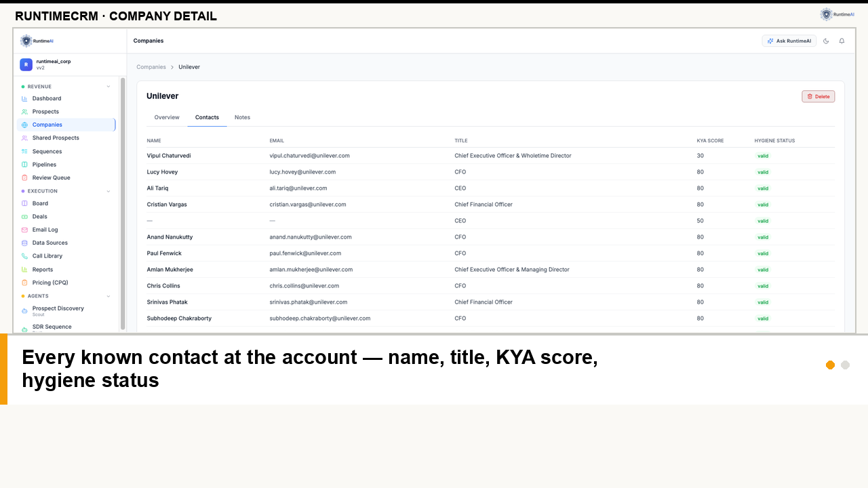Select contact Vipul Chaturvedi

pos(169,156)
